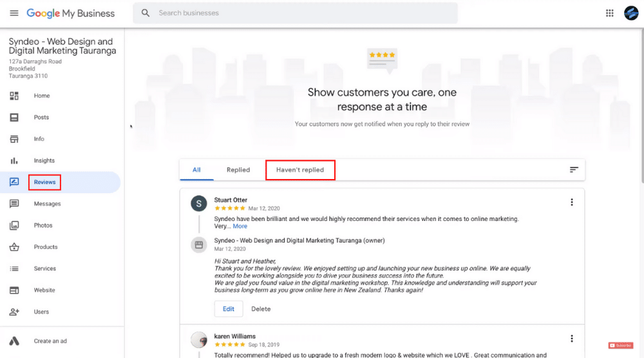Click the page vertical scrollbar
The height and width of the screenshot is (358, 644).
tap(641, 106)
